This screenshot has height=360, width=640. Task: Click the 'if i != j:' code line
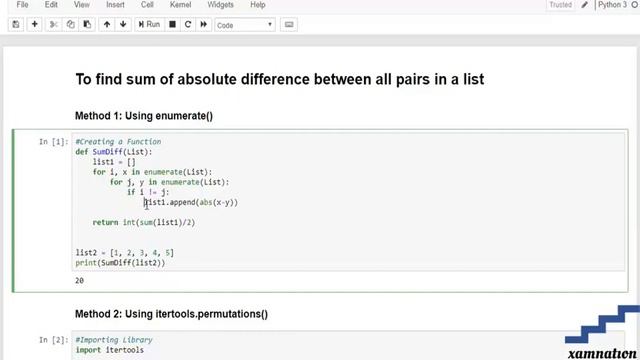click(148, 192)
